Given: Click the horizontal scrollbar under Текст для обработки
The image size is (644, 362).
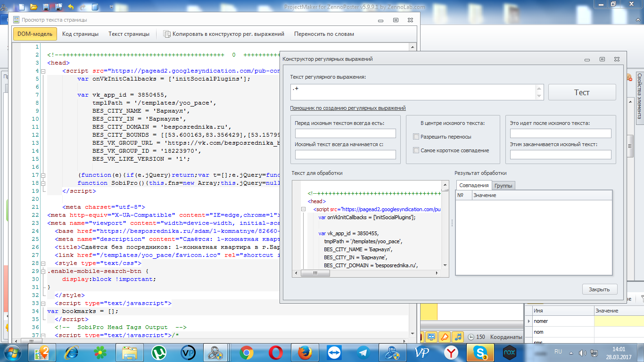Looking at the screenshot, I should coord(367,273).
